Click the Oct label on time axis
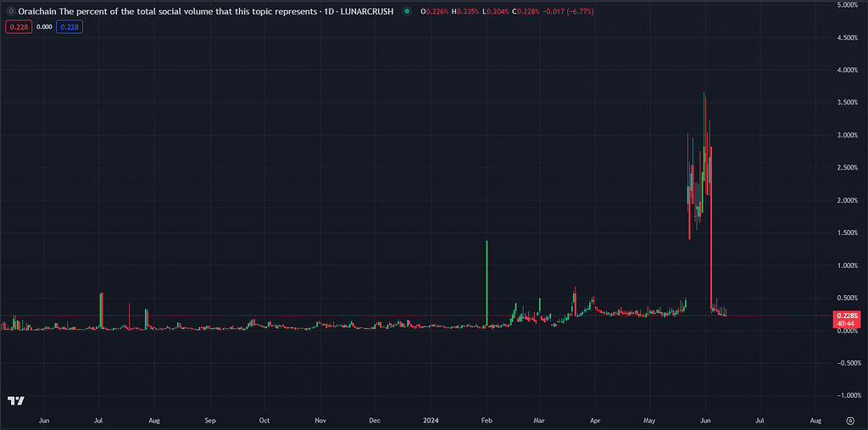 (x=264, y=421)
